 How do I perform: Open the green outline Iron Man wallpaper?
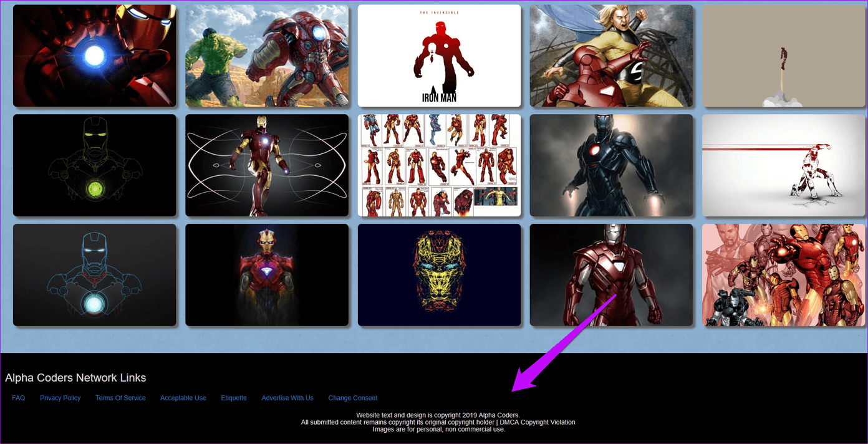tap(95, 165)
